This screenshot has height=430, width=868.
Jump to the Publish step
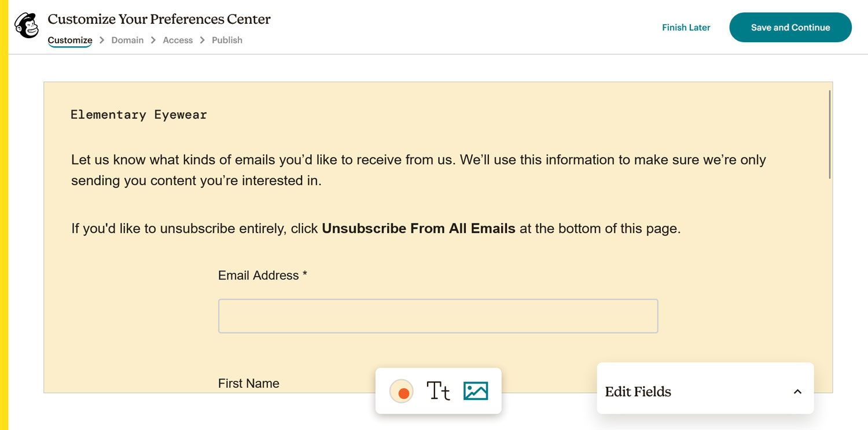click(227, 40)
